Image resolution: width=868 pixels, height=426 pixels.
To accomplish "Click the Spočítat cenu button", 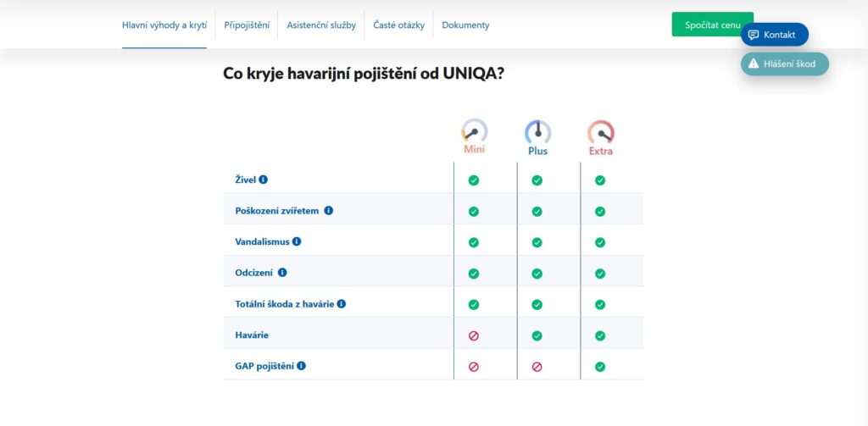I will coord(712,25).
